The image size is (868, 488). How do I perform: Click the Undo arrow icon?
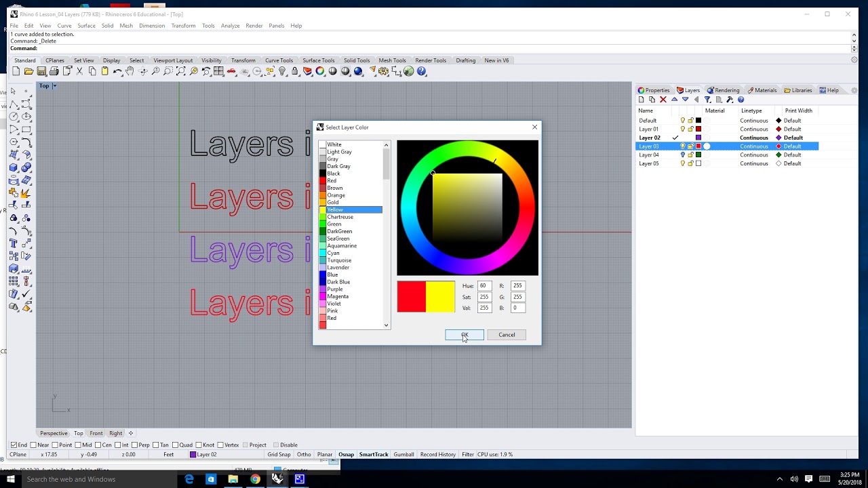[117, 71]
